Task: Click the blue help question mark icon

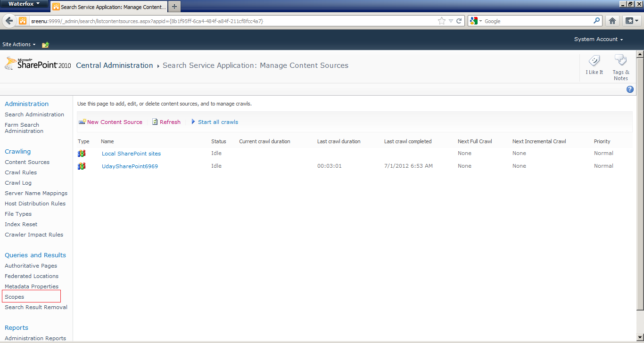Action: click(630, 90)
